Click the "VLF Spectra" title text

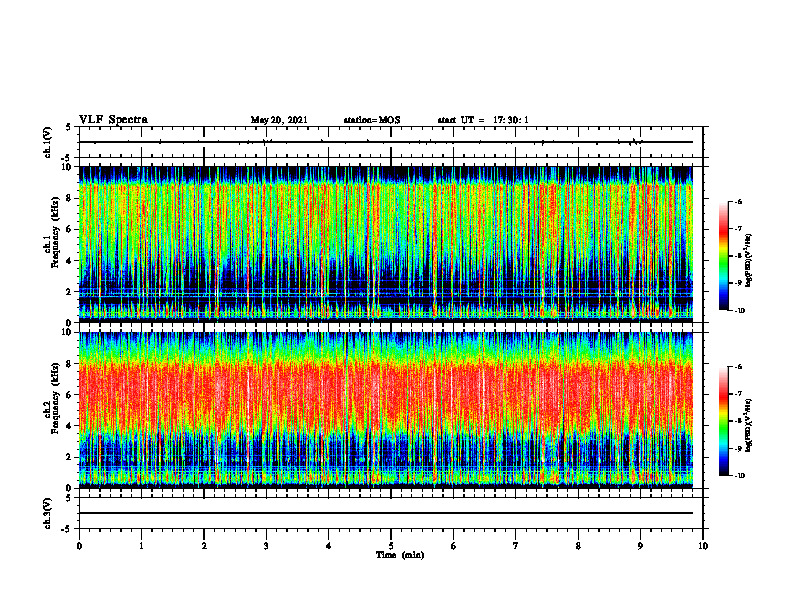113,120
